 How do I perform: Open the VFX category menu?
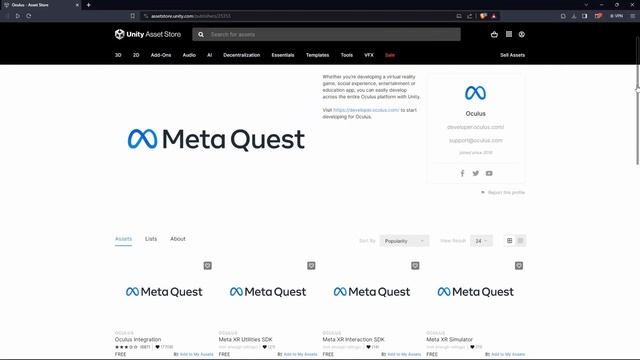point(369,55)
